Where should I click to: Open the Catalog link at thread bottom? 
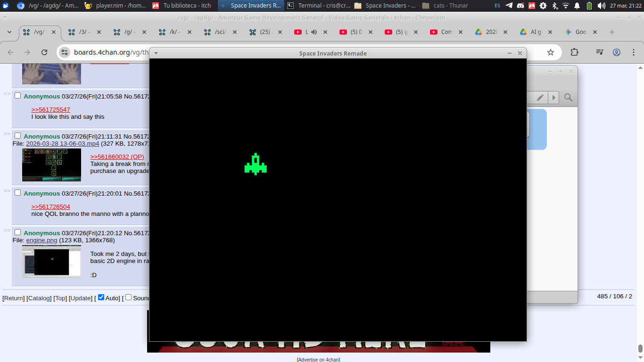39,297
